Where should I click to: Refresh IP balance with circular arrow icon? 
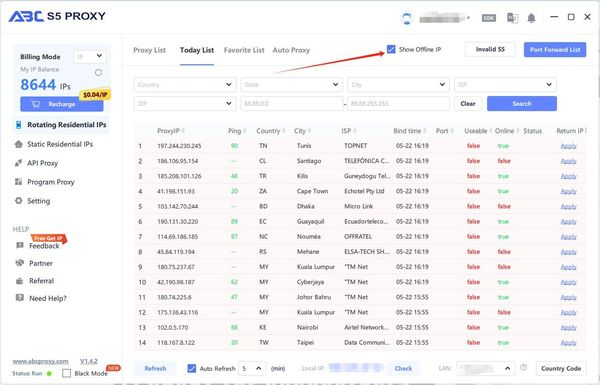98,72
